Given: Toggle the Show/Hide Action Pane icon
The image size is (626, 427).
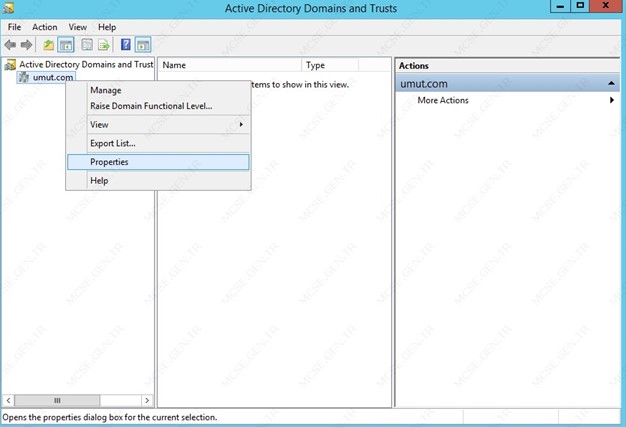Looking at the screenshot, I should coord(143,45).
